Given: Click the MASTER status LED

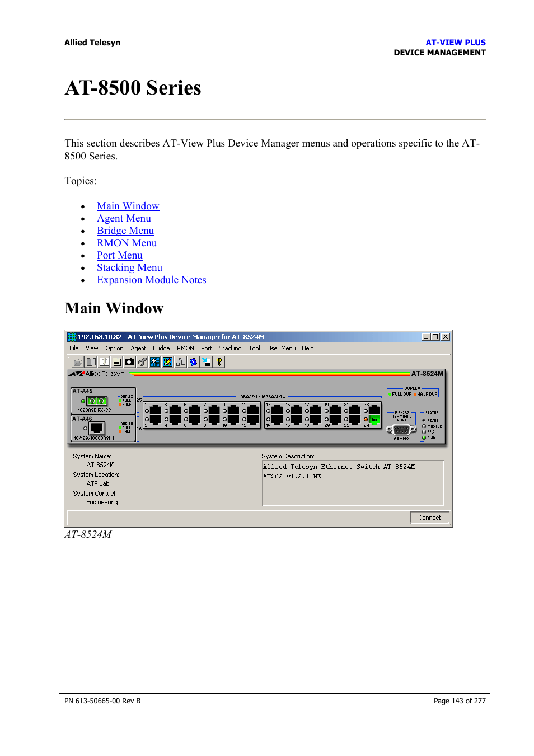Looking at the screenshot, I should click(424, 426).
